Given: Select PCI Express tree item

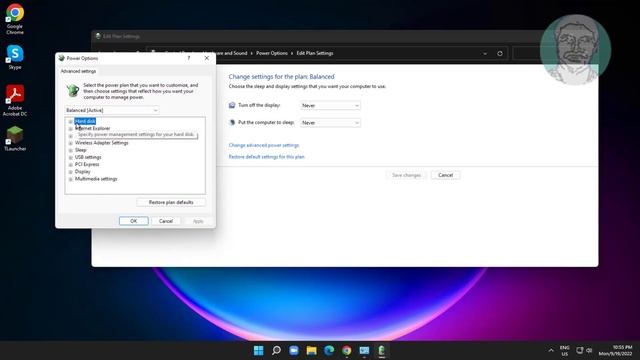Looking at the screenshot, I should (x=87, y=164).
